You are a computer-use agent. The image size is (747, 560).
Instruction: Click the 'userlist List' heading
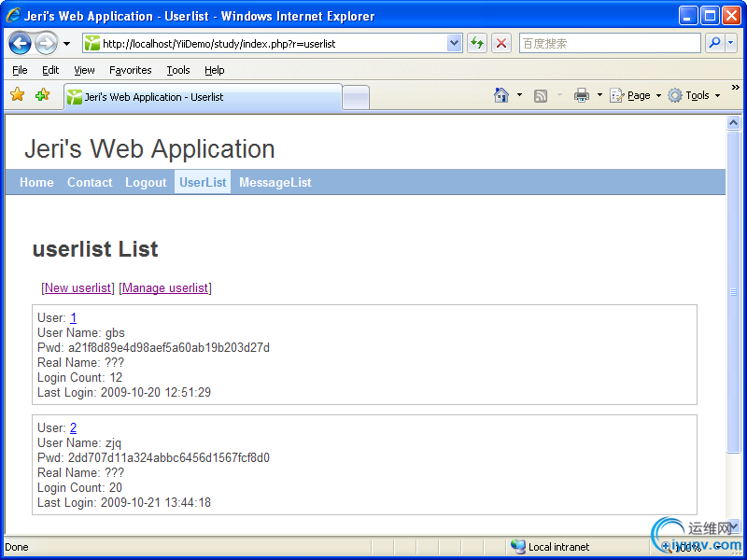pyautogui.click(x=95, y=249)
